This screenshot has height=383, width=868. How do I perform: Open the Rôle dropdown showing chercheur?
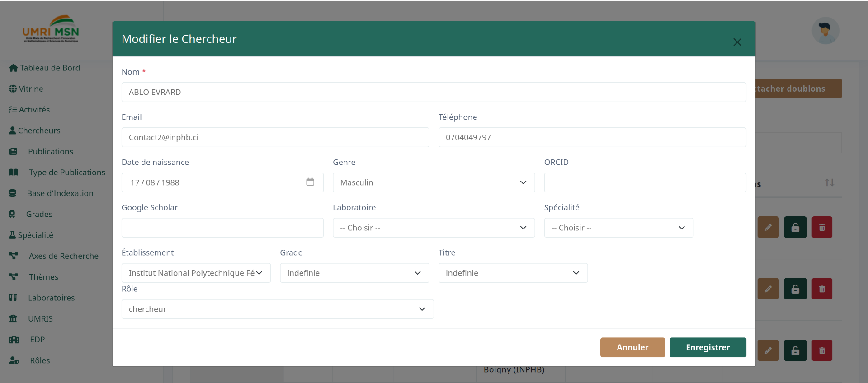coord(278,309)
